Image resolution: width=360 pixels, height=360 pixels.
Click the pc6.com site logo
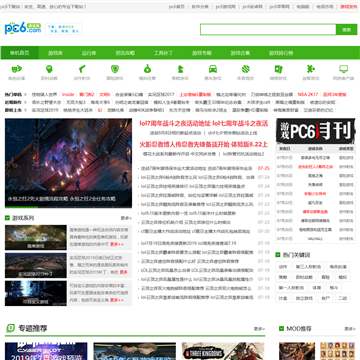point(23,28)
